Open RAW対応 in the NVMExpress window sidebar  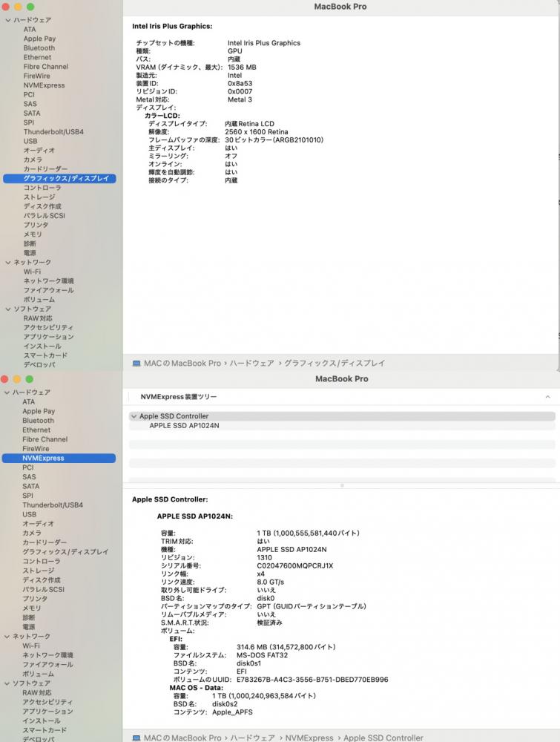point(37,693)
